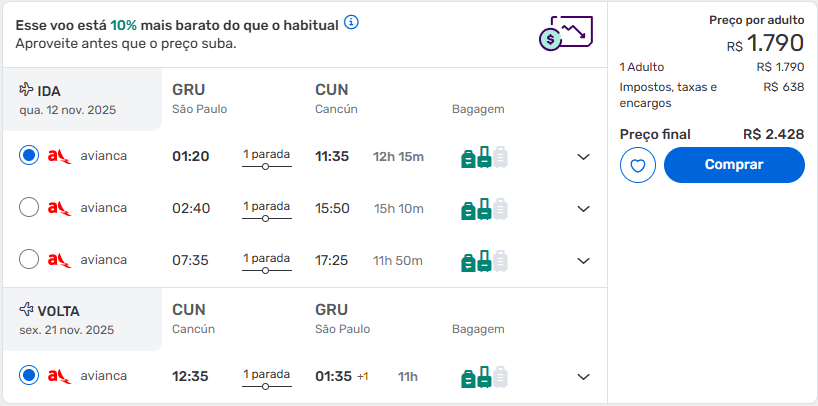The width and height of the screenshot is (818, 406).
Task: Select the 12:35 avianca return flight
Action: pos(29,375)
